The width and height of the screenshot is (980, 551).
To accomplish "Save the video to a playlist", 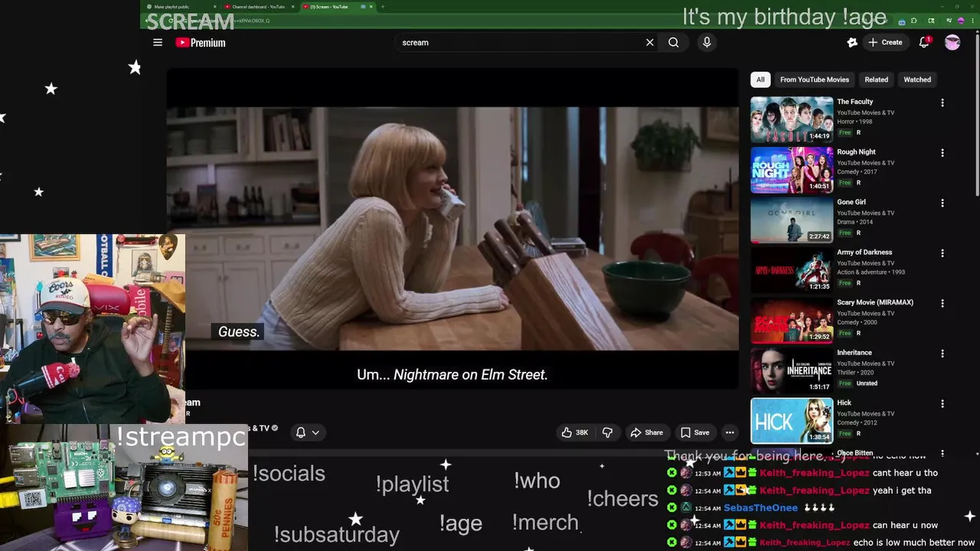I will click(x=695, y=432).
